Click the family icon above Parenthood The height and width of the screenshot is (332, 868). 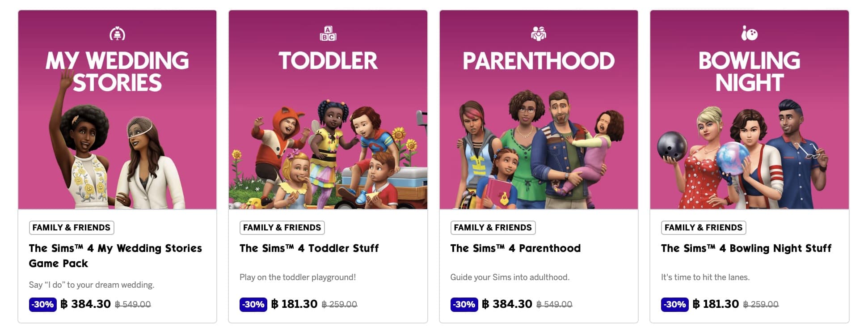point(539,34)
